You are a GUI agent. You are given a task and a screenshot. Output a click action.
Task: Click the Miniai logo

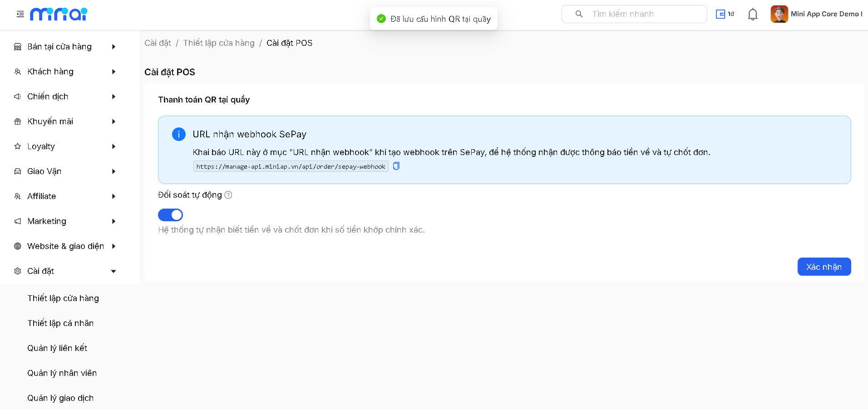(59, 14)
